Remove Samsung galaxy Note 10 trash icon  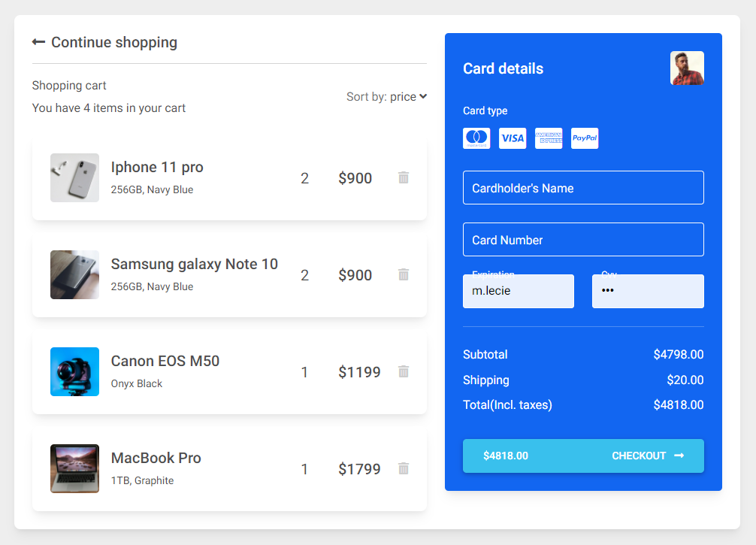404,275
